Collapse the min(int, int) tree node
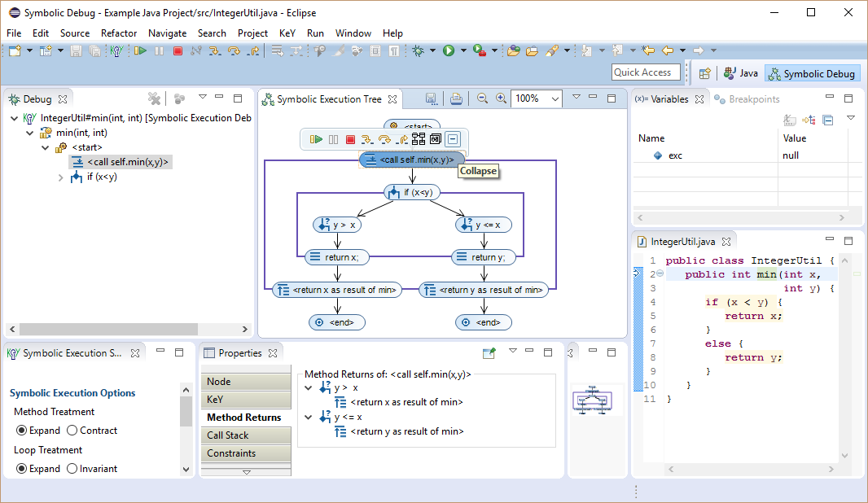This screenshot has width=868, height=503. pos(30,133)
